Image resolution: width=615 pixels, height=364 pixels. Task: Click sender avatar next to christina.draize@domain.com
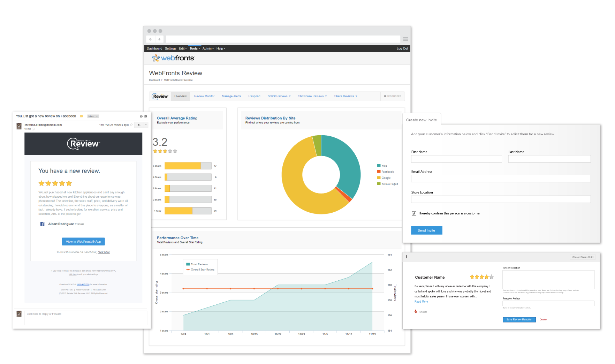click(x=19, y=126)
